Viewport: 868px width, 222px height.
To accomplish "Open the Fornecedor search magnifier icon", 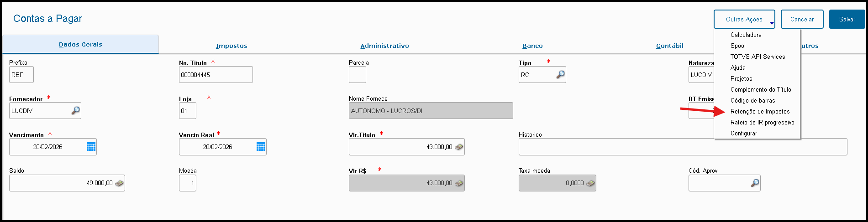I will click(76, 111).
